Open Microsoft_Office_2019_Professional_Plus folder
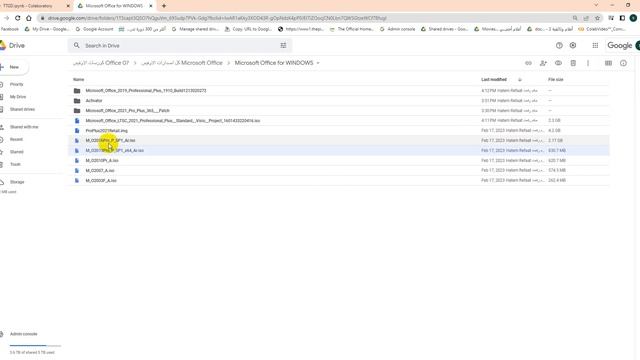 coord(339,91)
